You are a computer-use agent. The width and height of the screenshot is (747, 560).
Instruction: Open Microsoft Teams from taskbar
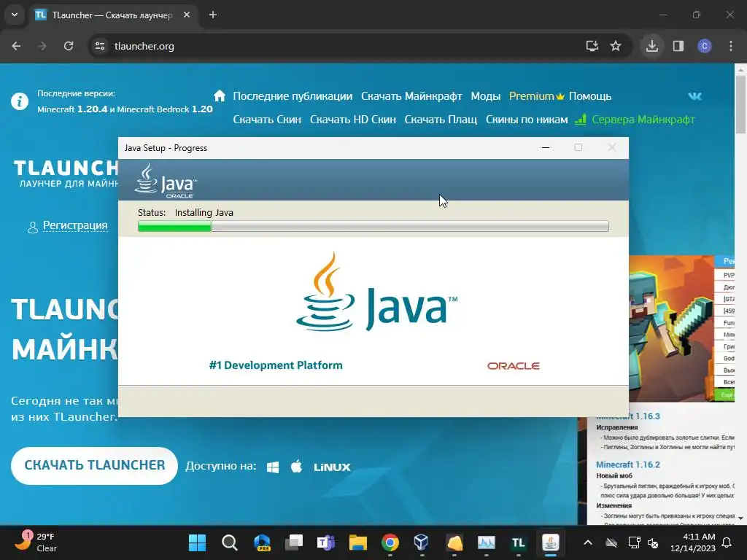tap(326, 542)
